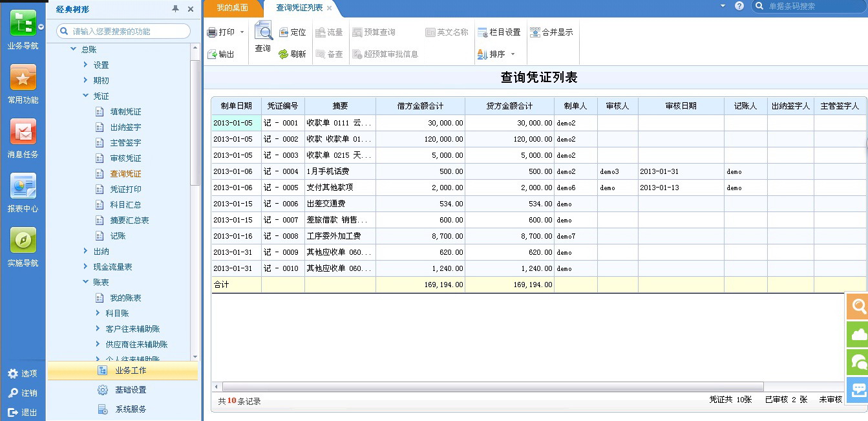Close the 查询凭证列表 tab
The height and width of the screenshot is (421, 868).
pos(329,8)
